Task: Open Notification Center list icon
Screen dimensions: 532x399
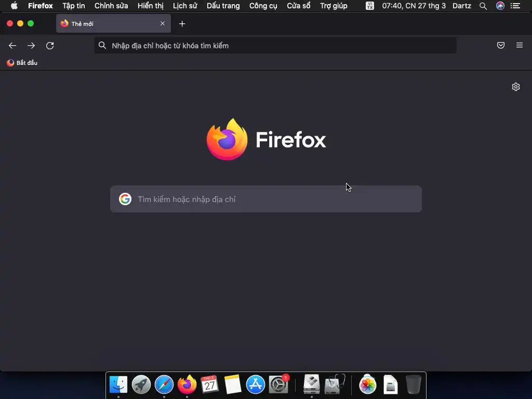Action: tap(515, 6)
